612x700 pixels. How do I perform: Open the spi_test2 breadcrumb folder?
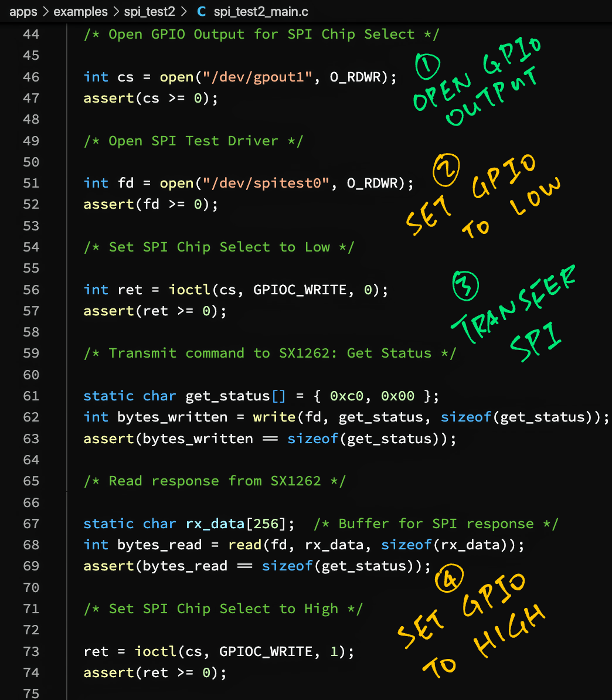tap(149, 12)
